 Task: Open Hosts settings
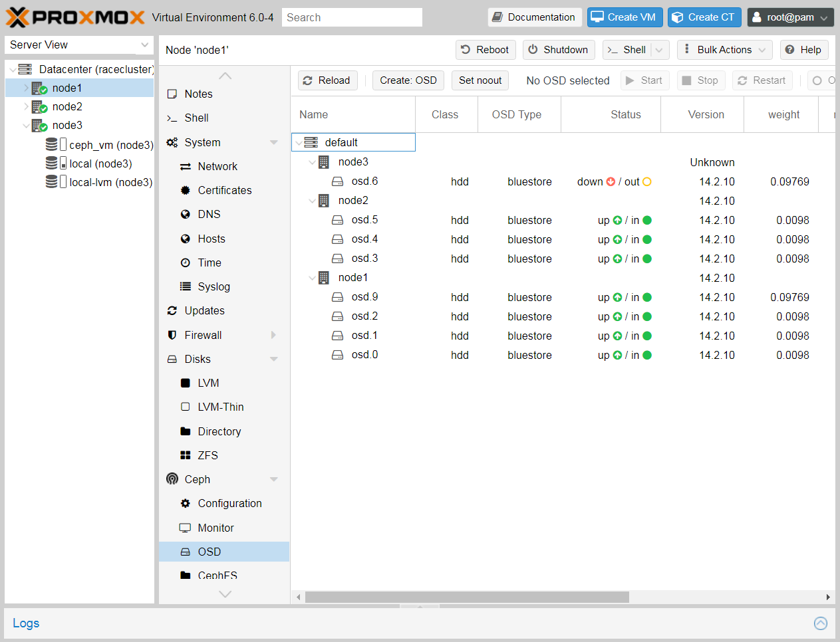point(224,239)
